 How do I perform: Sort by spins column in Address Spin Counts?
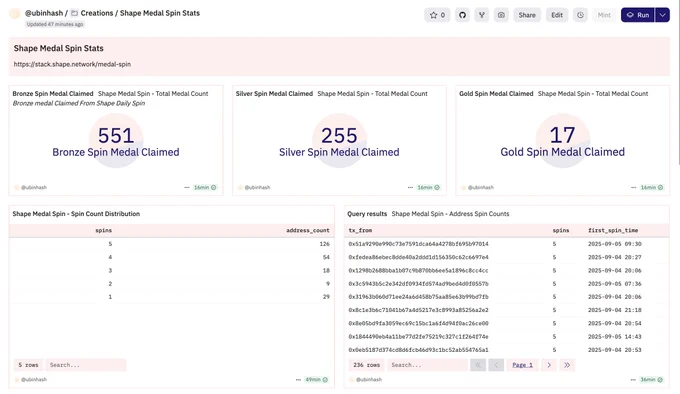[561, 231]
